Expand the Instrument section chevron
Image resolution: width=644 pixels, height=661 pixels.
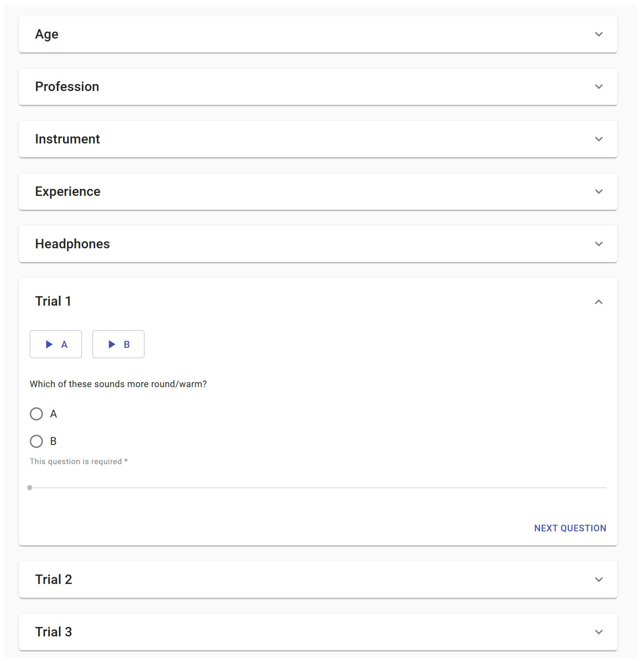pyautogui.click(x=599, y=139)
